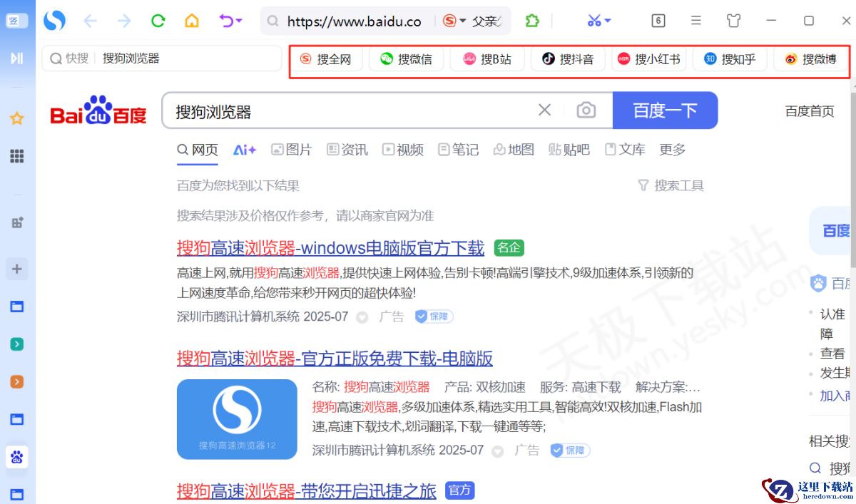Click the 保障 badge on second result
The height and width of the screenshot is (504, 856).
tap(570, 451)
